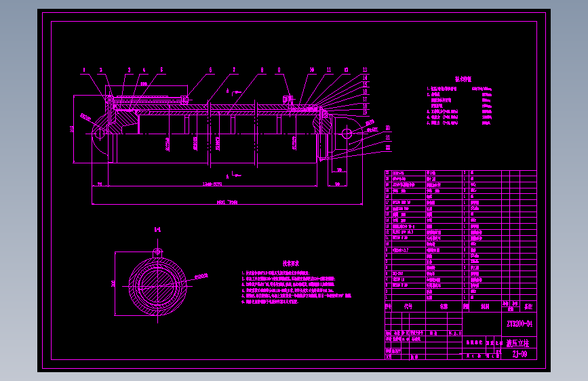Select part callout number 14
This screenshot has width=588, height=381.
pyautogui.click(x=365, y=78)
